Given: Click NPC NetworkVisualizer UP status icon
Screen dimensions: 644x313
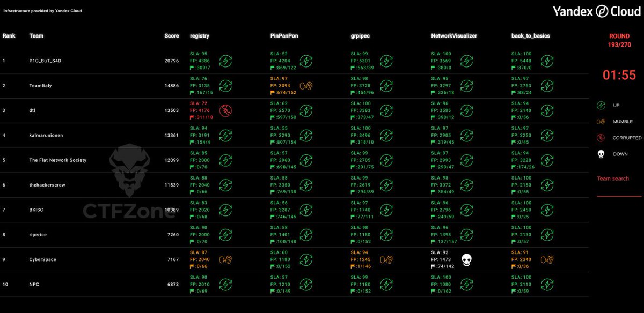Looking at the screenshot, I should (466, 284).
